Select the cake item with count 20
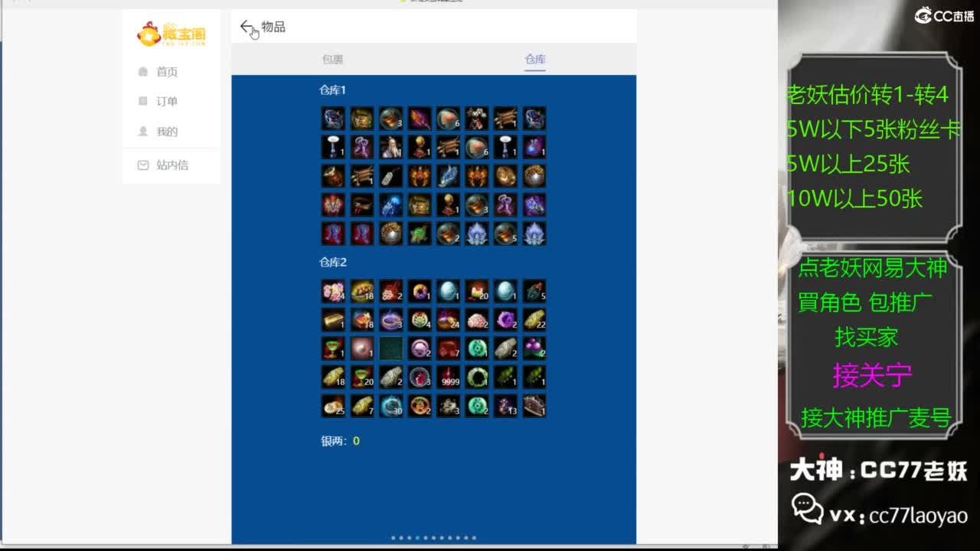The image size is (980, 551). click(x=477, y=291)
